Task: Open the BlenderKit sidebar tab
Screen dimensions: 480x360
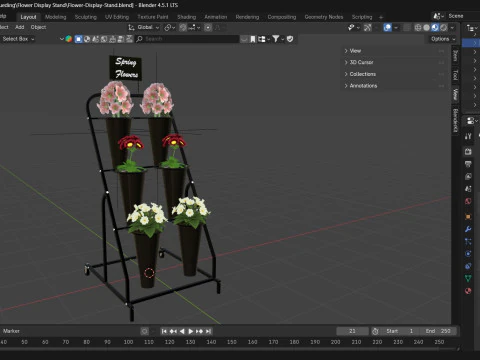Action: pyautogui.click(x=455, y=120)
